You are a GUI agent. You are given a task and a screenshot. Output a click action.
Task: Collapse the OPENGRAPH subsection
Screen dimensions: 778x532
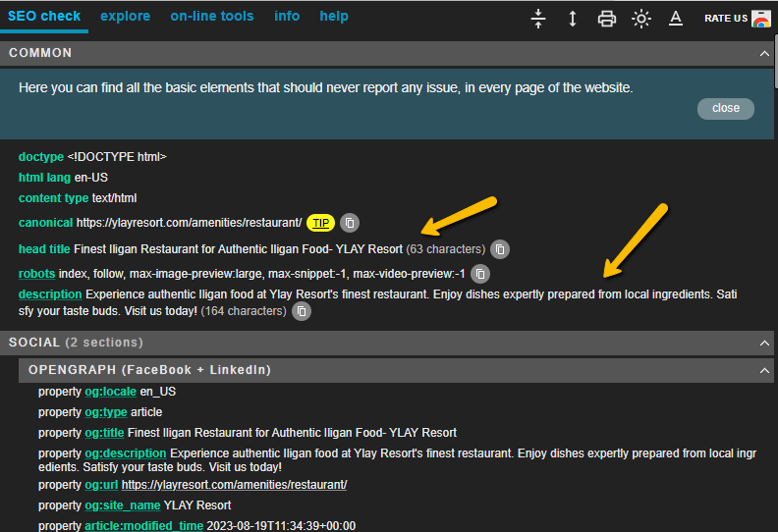(x=764, y=370)
